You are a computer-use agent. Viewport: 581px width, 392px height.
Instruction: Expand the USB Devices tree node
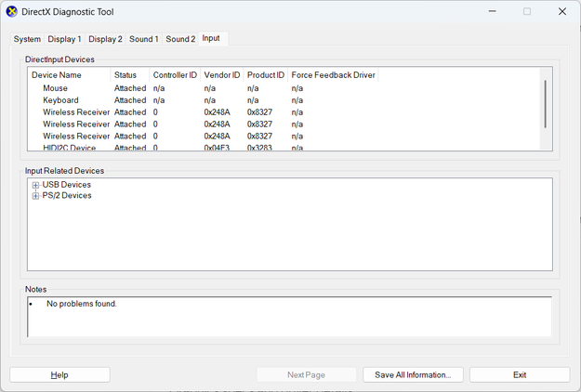(35, 185)
